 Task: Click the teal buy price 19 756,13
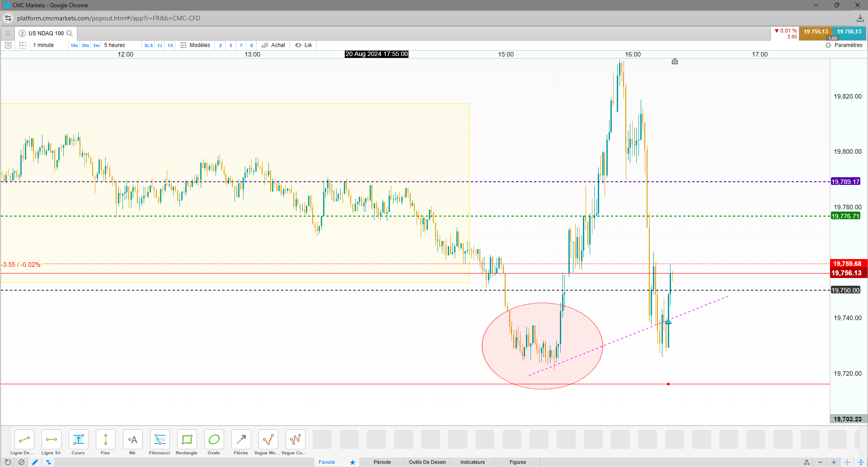849,33
